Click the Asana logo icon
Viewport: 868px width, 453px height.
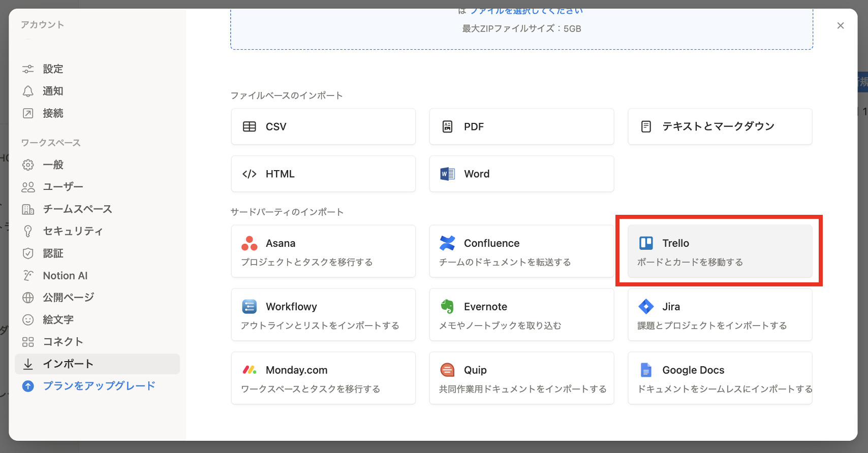(250, 243)
